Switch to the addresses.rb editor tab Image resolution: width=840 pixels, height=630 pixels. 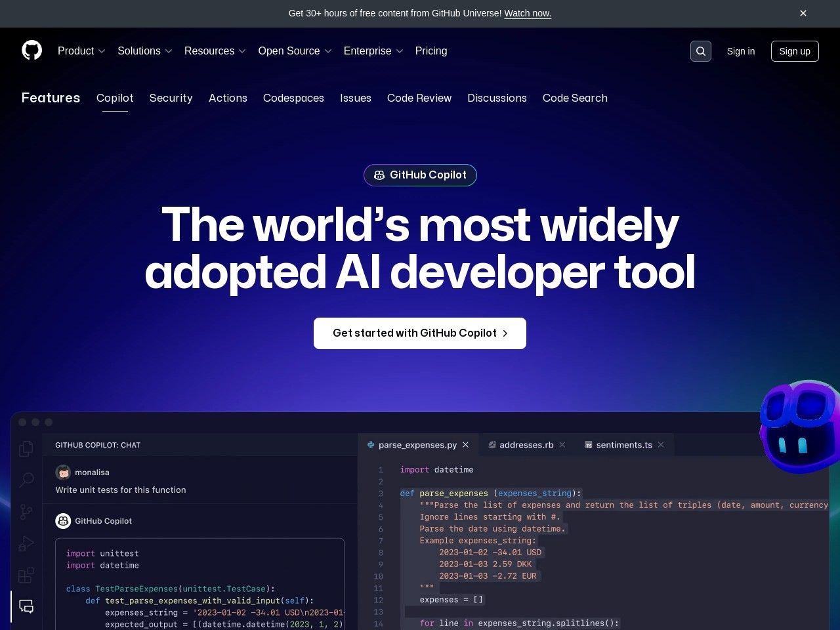click(x=526, y=445)
